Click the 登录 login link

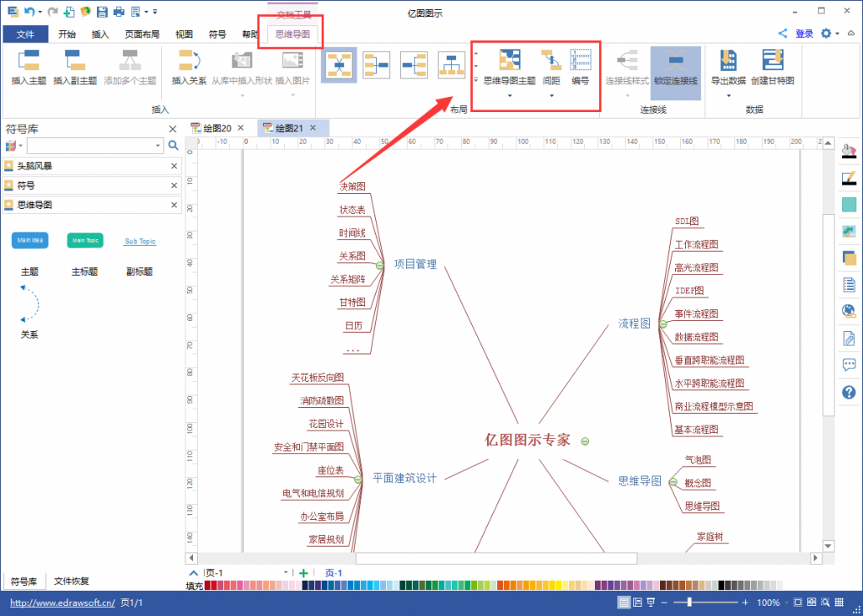[x=804, y=35]
